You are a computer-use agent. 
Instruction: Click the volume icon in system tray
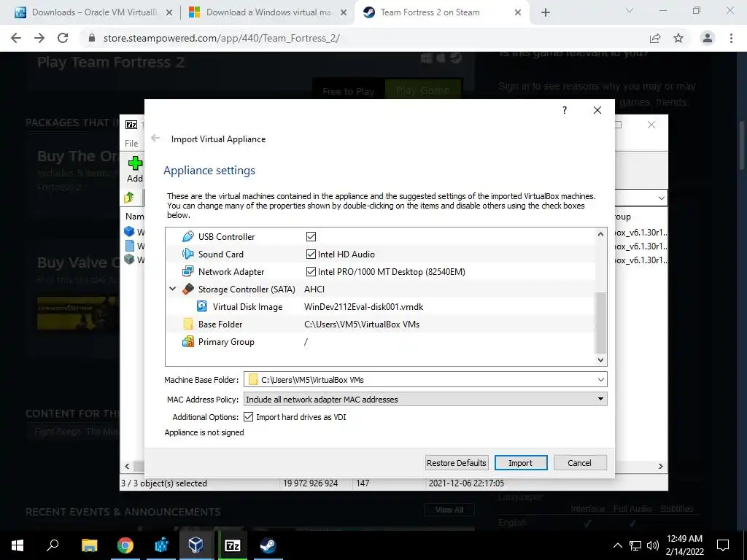(653, 545)
